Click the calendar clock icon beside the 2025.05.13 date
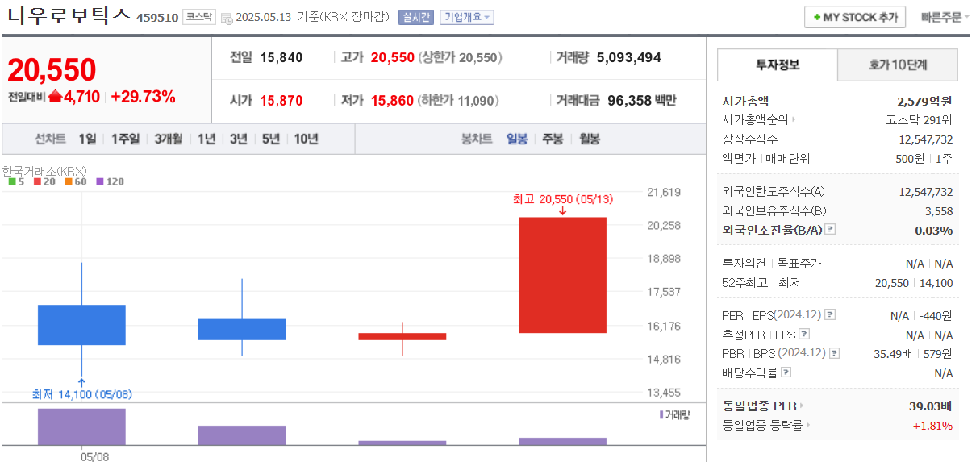The width and height of the screenshot is (980, 462). (226, 18)
